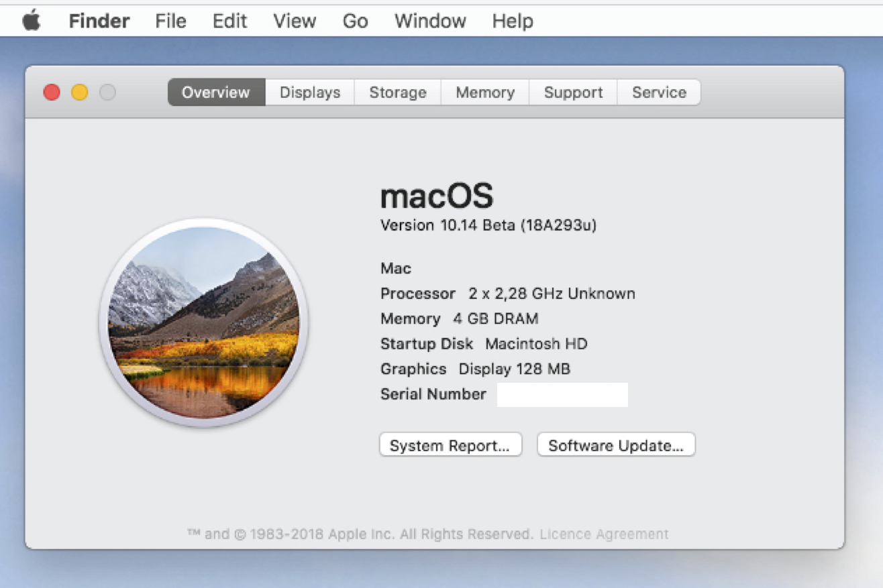Open the File menu
Image resolution: width=883 pixels, height=588 pixels.
coord(170,21)
